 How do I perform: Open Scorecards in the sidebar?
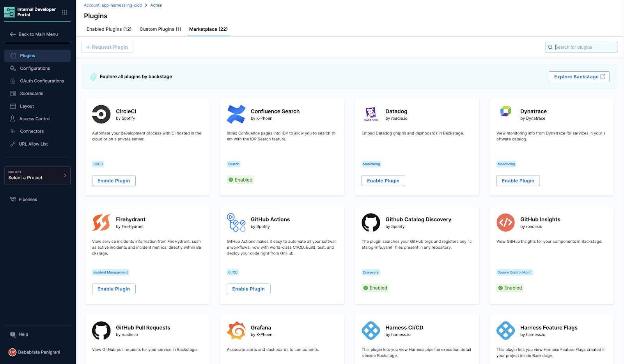coord(32,94)
